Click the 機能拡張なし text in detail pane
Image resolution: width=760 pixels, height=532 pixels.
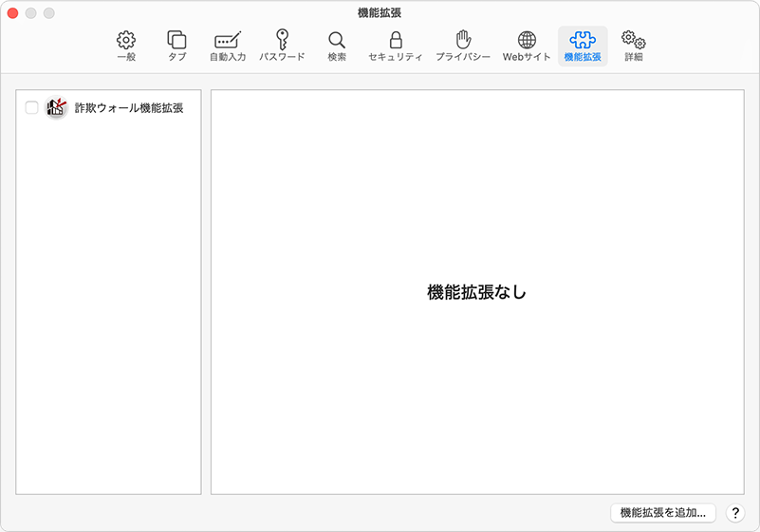pyautogui.click(x=476, y=292)
